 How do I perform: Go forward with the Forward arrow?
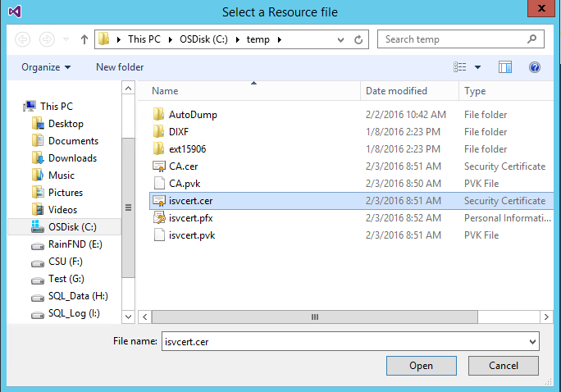[x=47, y=39]
